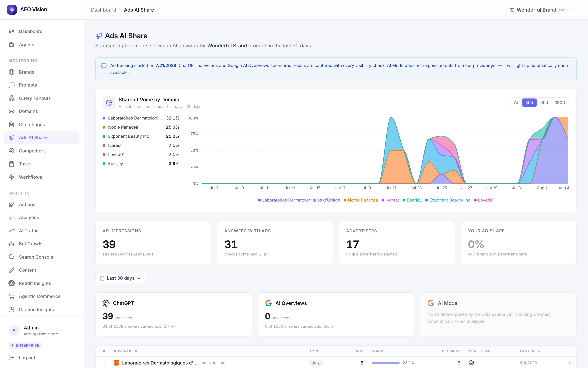Screen dimensions: 588x368
Task: Open the Agents robot icon
Action: coord(11,45)
